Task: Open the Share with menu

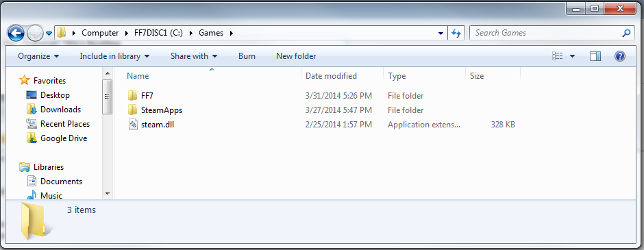Action: [x=194, y=56]
